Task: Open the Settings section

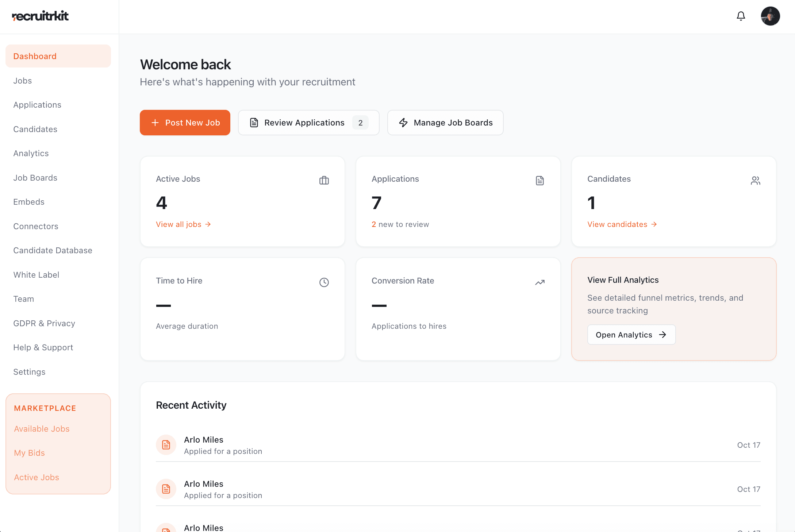Action: point(29,371)
